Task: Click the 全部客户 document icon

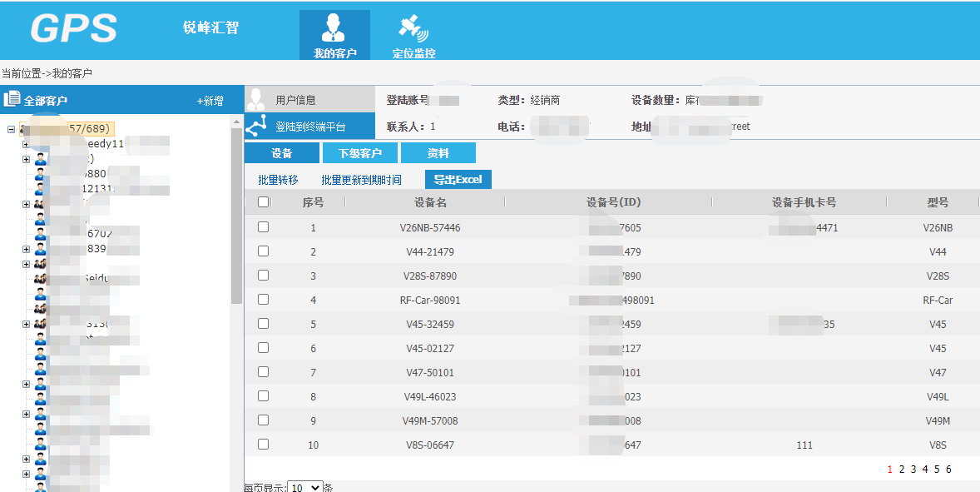Action: click(12, 100)
